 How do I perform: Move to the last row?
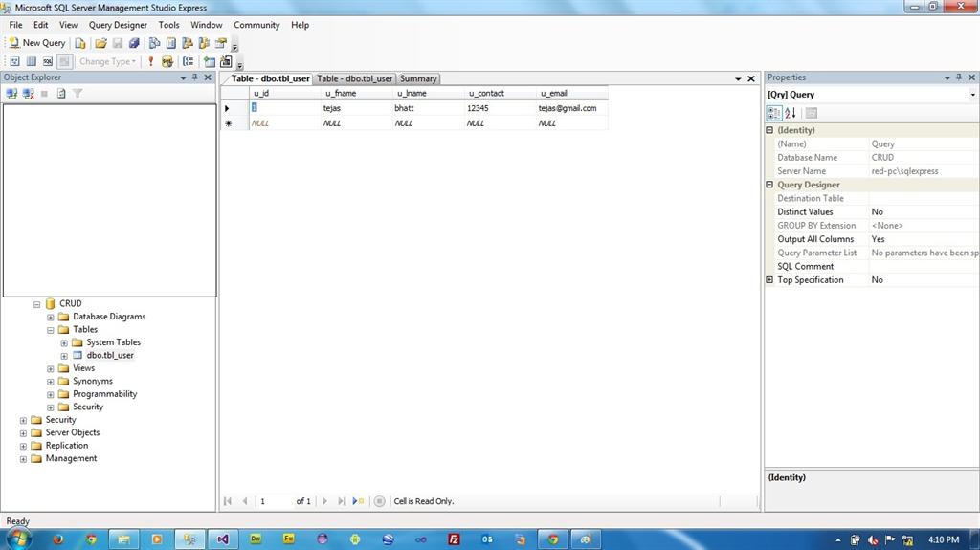pyautogui.click(x=342, y=501)
